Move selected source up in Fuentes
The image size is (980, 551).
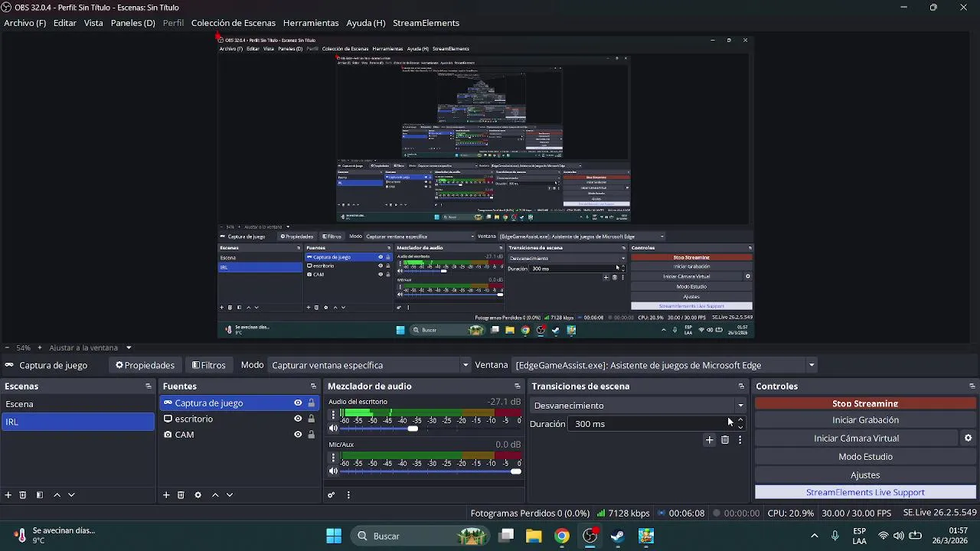(215, 495)
